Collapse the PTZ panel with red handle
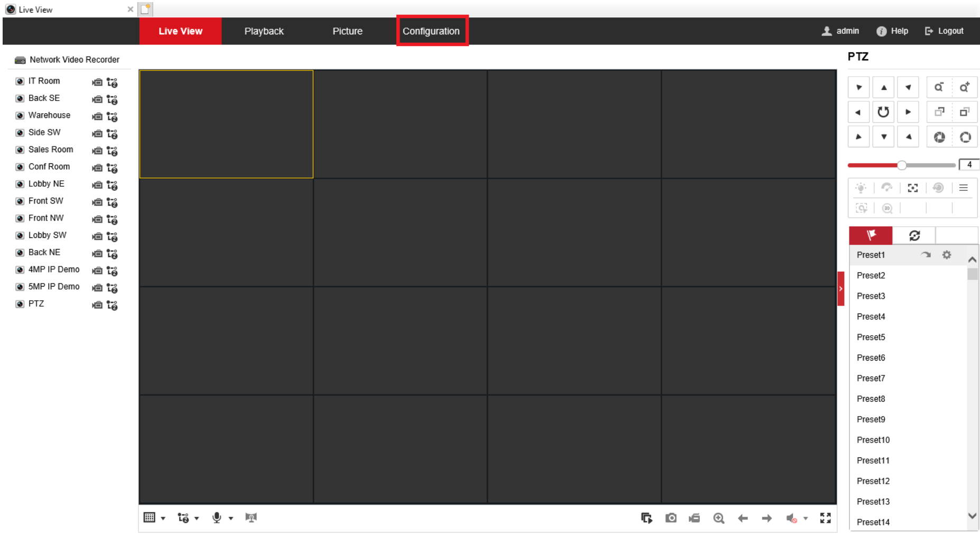Image resolution: width=980 pixels, height=534 pixels. (x=840, y=289)
